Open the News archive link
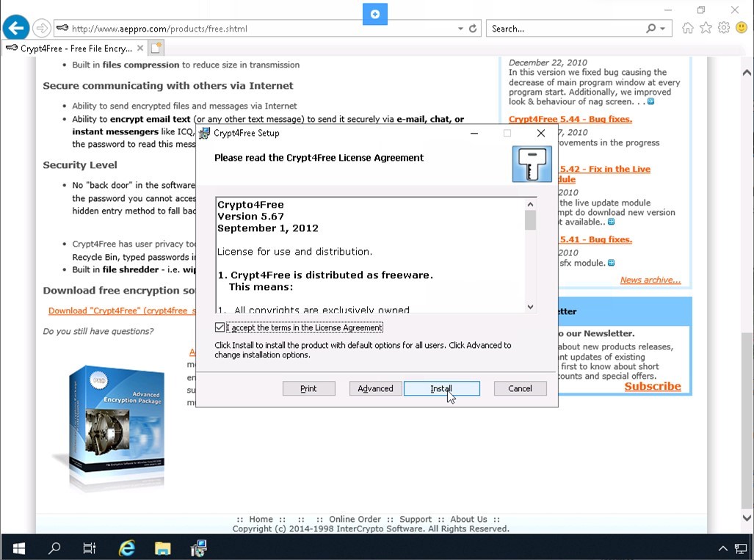The height and width of the screenshot is (560, 754). point(650,280)
